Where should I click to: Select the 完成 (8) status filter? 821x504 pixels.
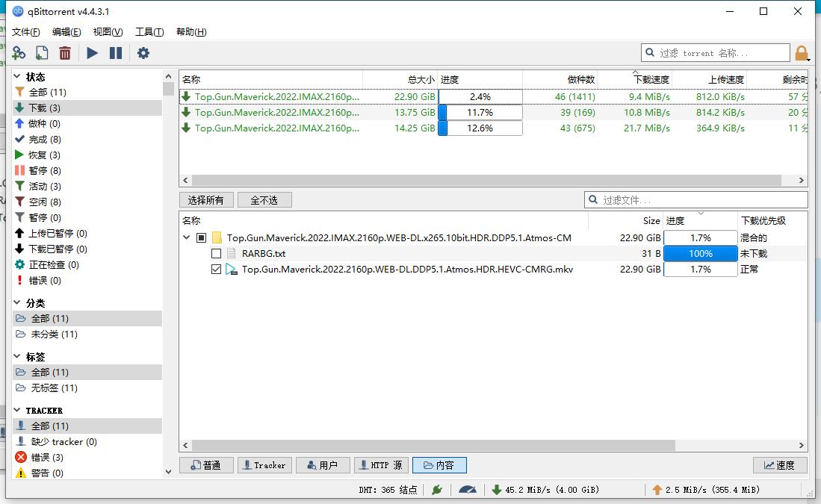coord(87,139)
